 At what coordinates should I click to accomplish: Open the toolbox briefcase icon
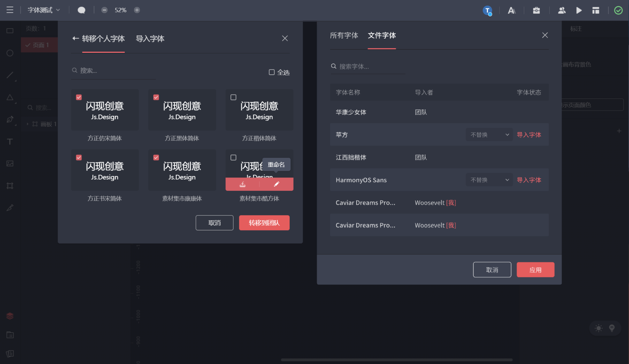pos(536,10)
